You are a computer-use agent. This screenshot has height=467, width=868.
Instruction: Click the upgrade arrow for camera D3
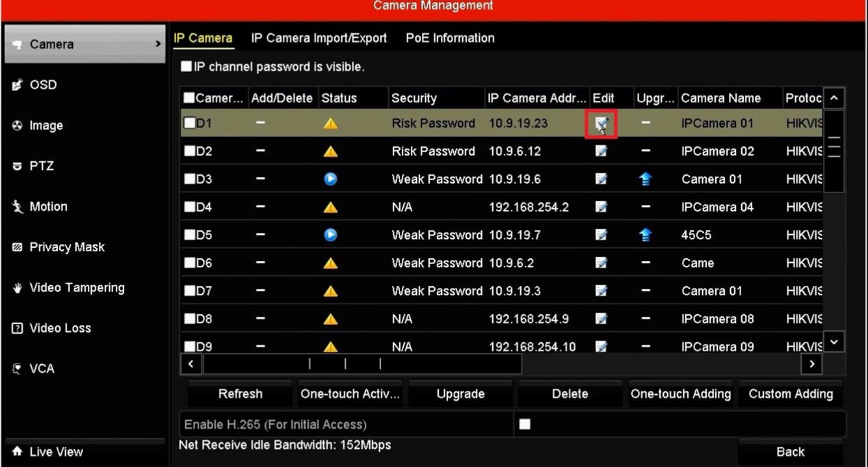[x=645, y=180]
